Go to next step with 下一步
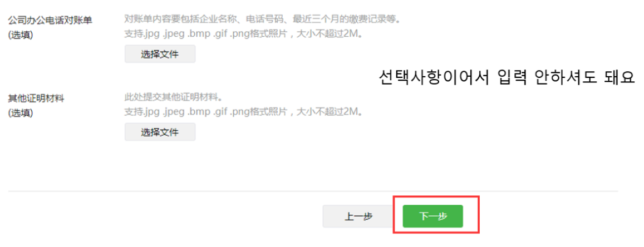The image size is (644, 247). [432, 216]
